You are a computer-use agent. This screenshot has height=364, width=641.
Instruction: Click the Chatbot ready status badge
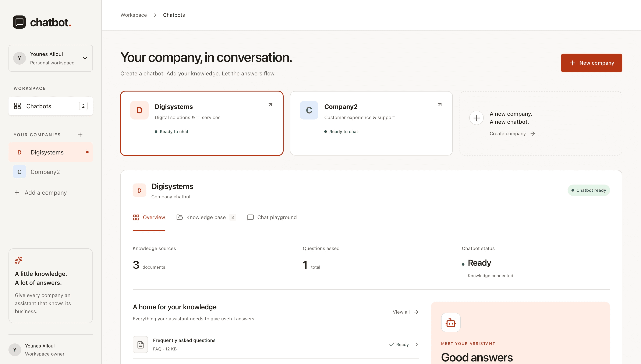(x=588, y=190)
